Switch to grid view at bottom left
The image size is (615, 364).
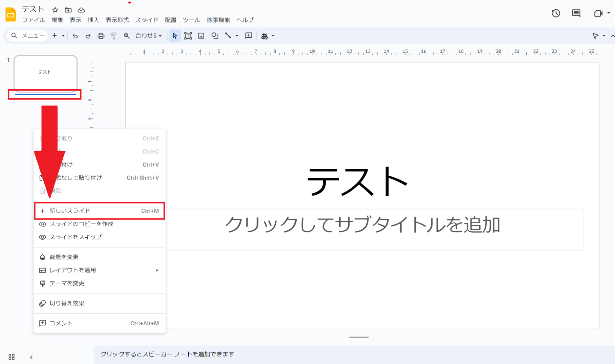12,357
